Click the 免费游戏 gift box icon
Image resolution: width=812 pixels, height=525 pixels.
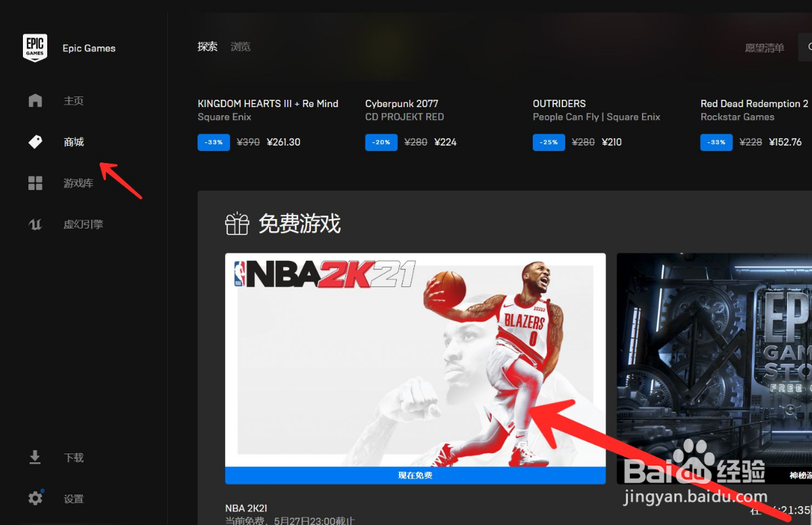237,224
